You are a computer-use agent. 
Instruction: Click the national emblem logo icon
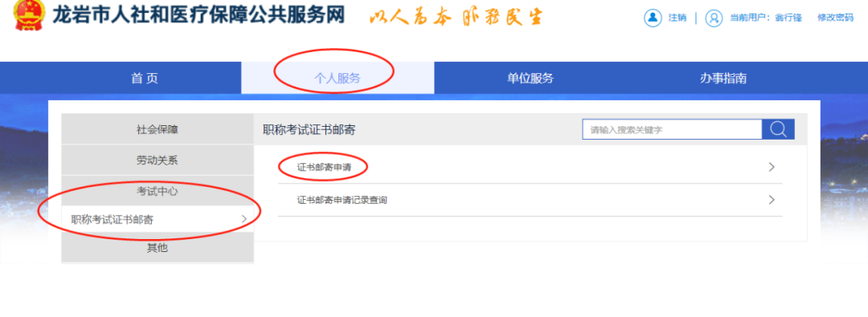click(29, 15)
